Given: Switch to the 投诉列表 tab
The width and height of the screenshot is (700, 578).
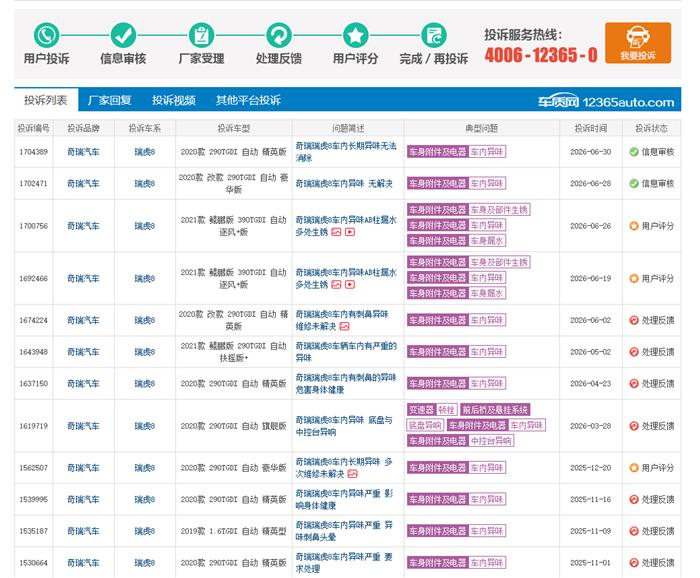Looking at the screenshot, I should pos(46,100).
